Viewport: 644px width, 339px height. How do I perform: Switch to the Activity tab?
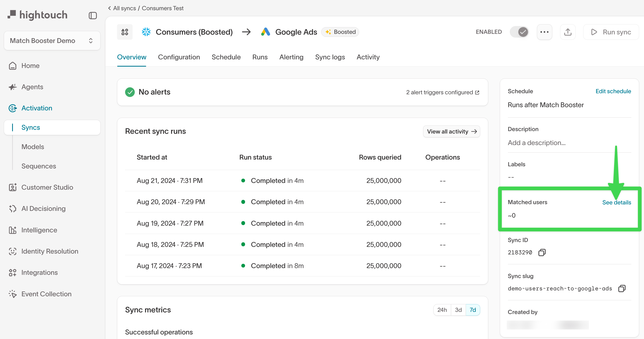tap(368, 57)
